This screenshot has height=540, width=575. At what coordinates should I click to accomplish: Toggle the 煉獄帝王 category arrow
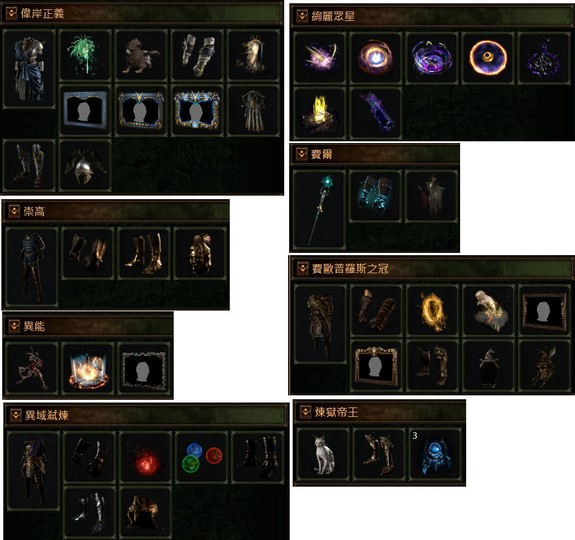305,412
